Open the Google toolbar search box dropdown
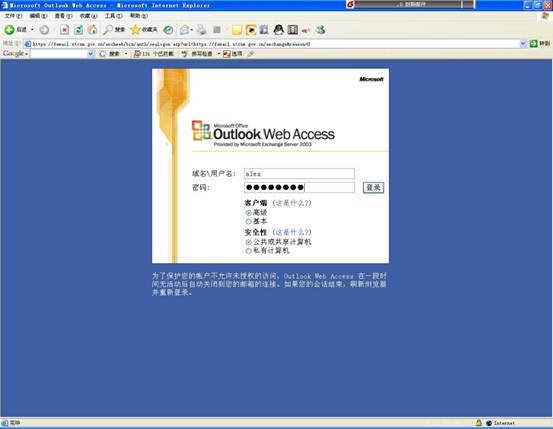 91,54
